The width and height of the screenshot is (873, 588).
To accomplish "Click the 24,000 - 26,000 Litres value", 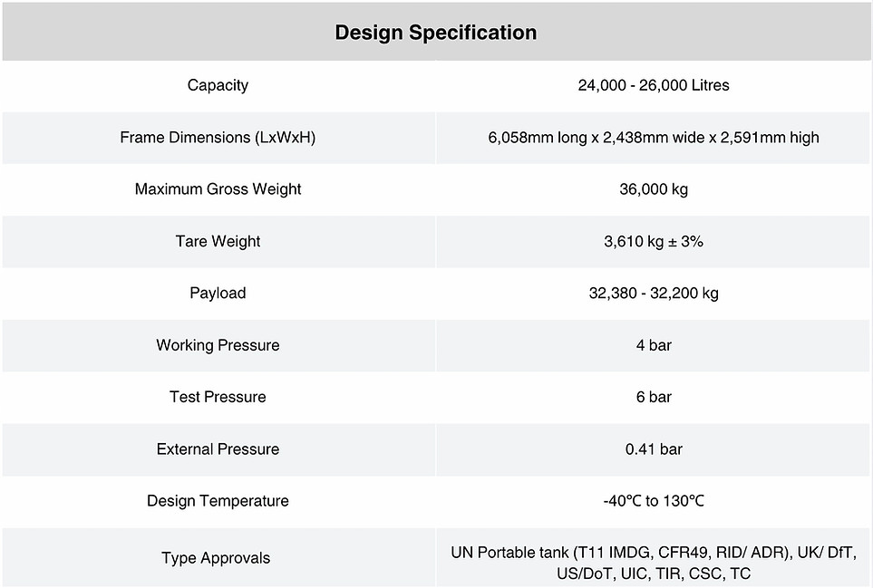I will click(x=654, y=85).
